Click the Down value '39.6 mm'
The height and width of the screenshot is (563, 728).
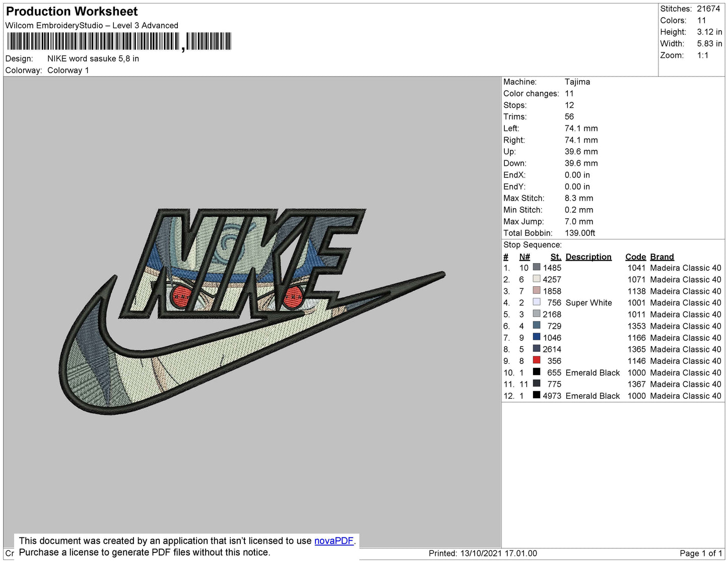(x=581, y=163)
